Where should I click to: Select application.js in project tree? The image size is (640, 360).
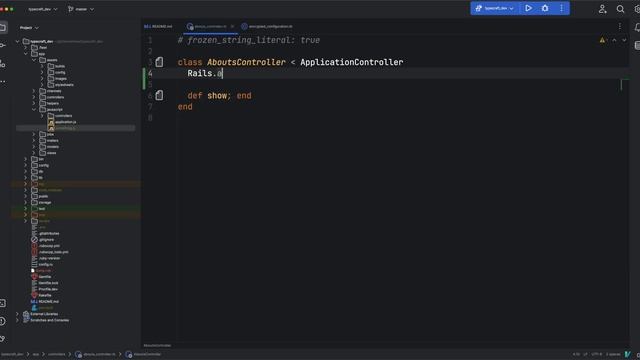tap(65, 122)
